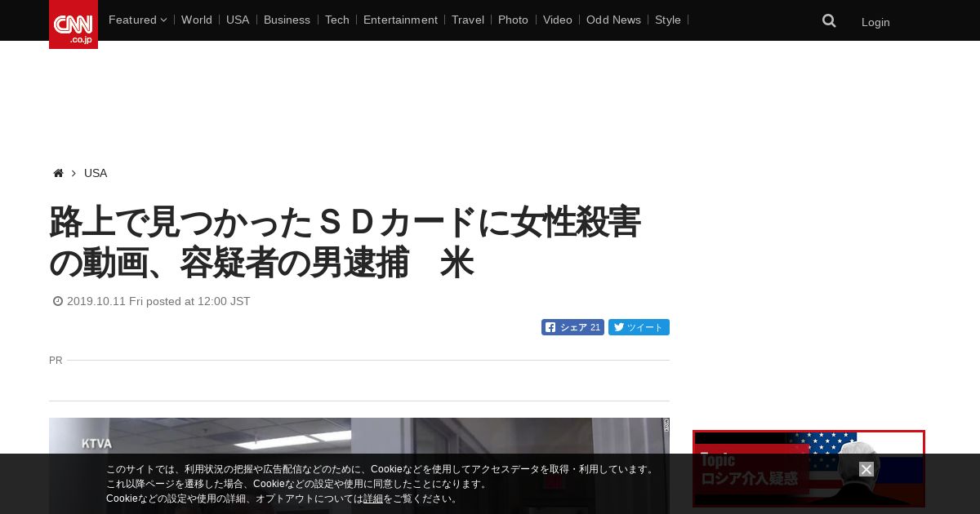This screenshot has width=980, height=514.
Task: Visit the Style section
Action: (x=668, y=20)
